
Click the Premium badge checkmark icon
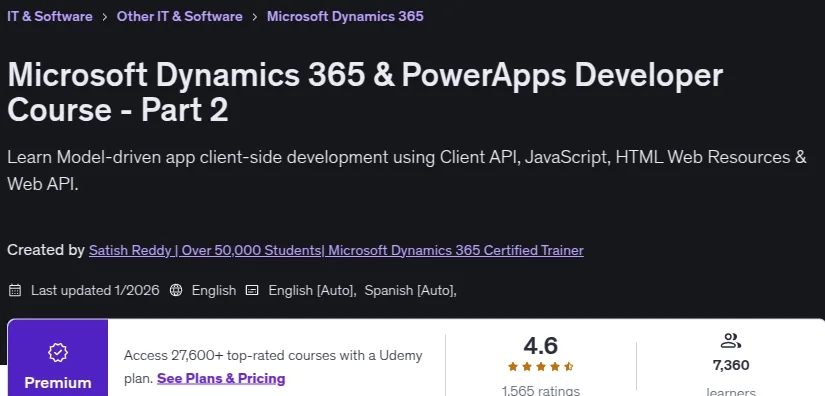point(58,352)
